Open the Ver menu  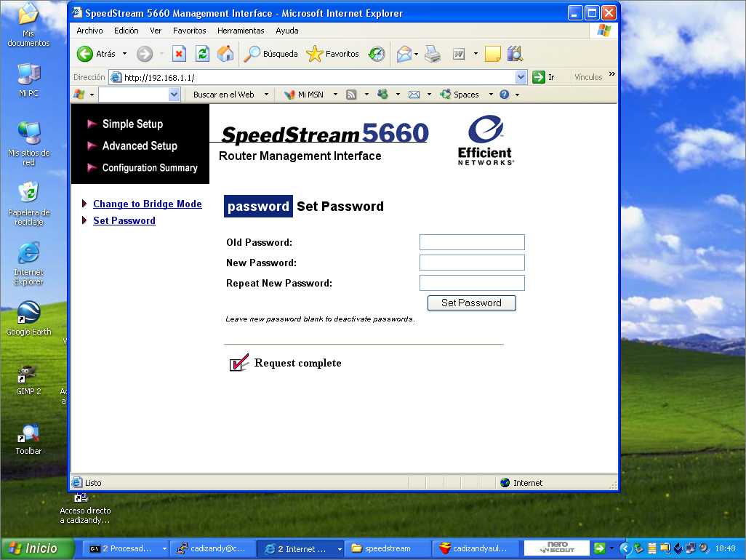(156, 31)
